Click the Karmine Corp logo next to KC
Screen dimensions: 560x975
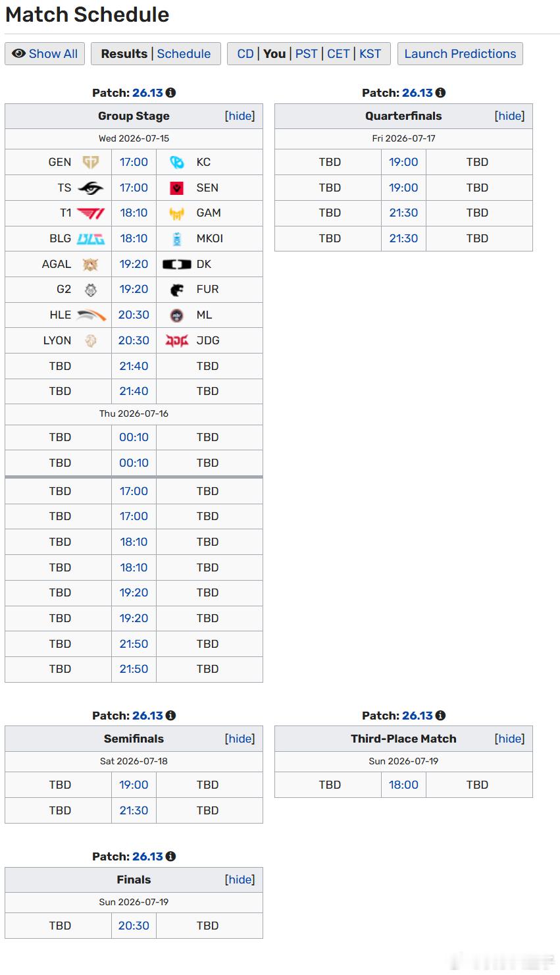pyautogui.click(x=176, y=162)
